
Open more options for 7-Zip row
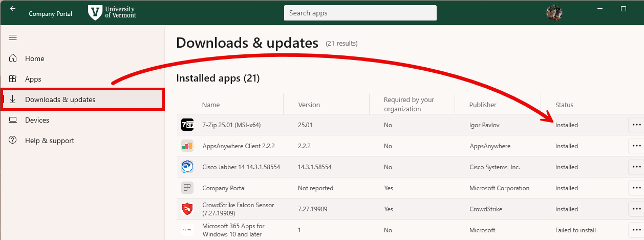coord(636,125)
